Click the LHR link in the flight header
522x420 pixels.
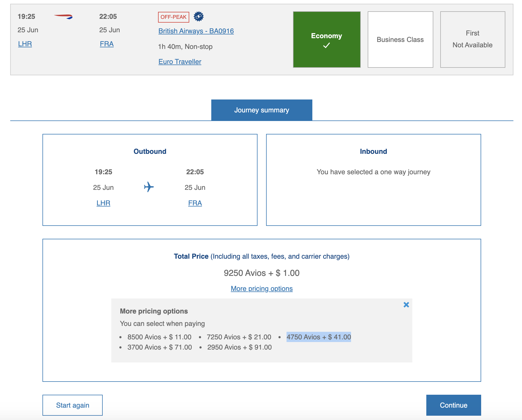tap(24, 44)
